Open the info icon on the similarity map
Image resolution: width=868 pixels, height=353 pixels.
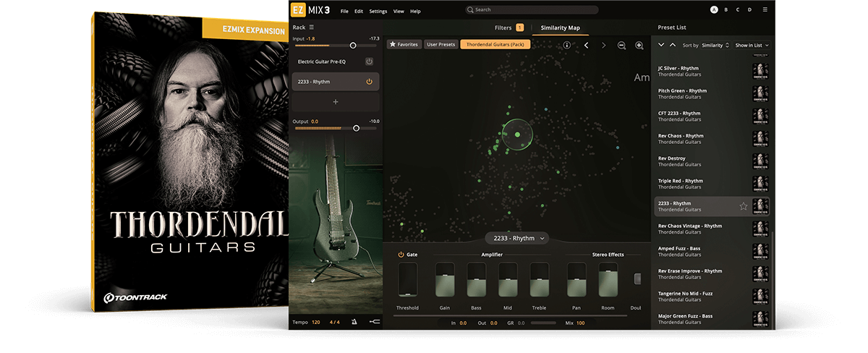pos(567,45)
